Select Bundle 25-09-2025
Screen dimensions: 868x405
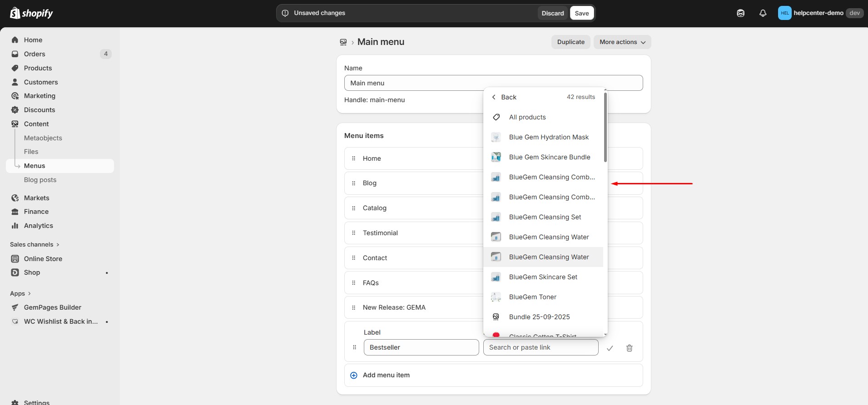(x=543, y=317)
